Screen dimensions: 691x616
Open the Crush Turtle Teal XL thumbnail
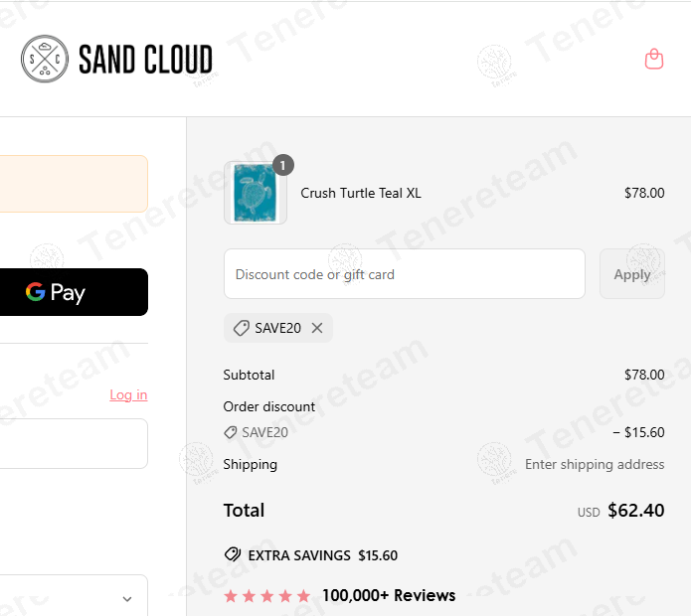click(x=255, y=193)
